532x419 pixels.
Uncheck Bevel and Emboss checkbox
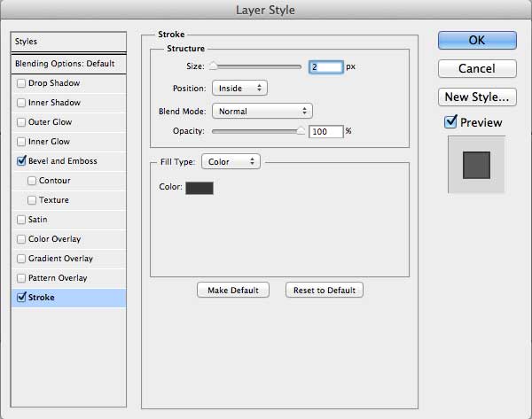point(21,160)
